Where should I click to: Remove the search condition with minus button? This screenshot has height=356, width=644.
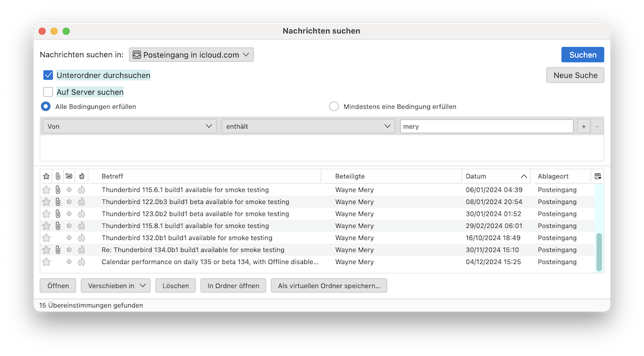597,126
